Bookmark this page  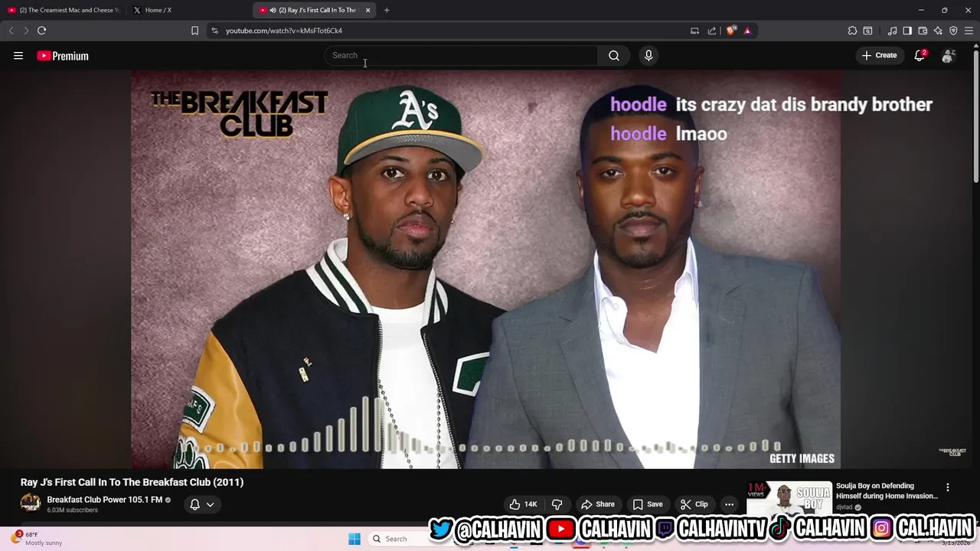click(194, 31)
